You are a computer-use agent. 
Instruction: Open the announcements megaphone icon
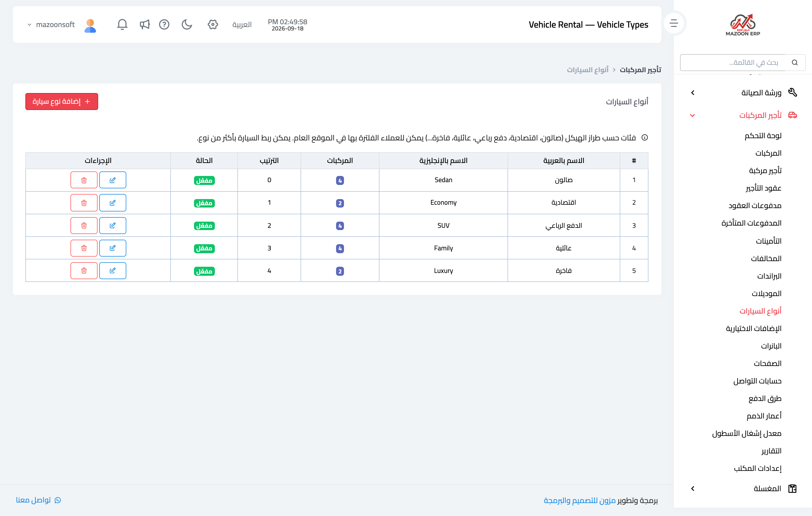(x=145, y=24)
